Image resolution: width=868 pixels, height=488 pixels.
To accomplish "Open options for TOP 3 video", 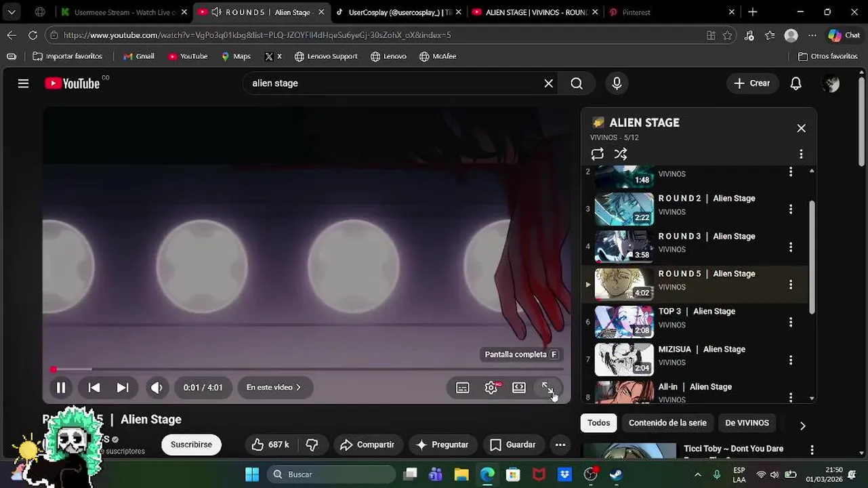I will pyautogui.click(x=791, y=323).
